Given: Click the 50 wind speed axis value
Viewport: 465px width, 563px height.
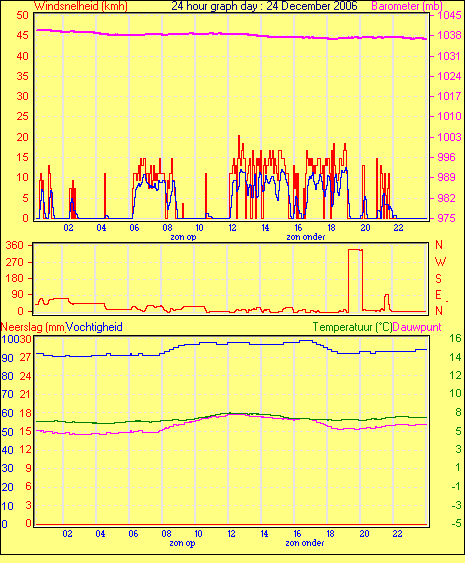Looking at the screenshot, I should 22,15.
